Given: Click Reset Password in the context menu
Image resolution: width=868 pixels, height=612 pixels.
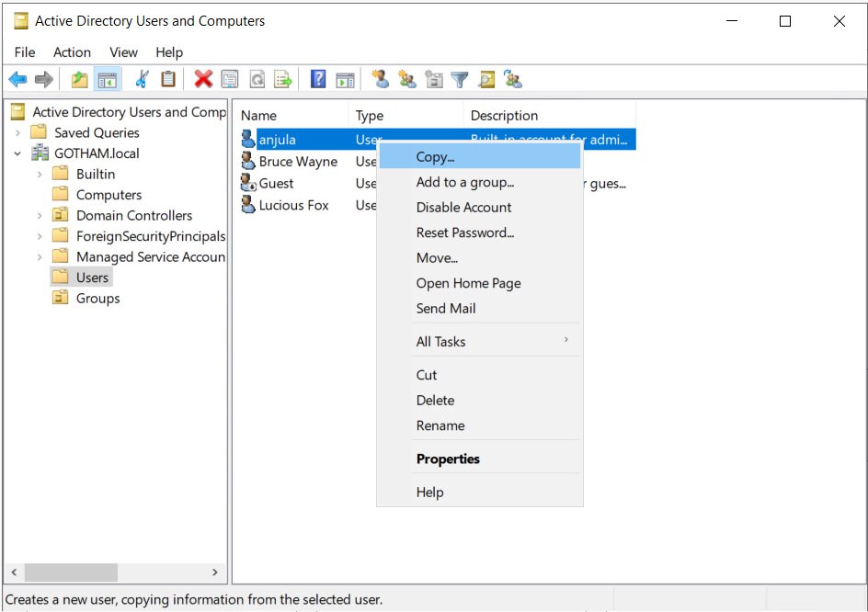Looking at the screenshot, I should point(463,232).
